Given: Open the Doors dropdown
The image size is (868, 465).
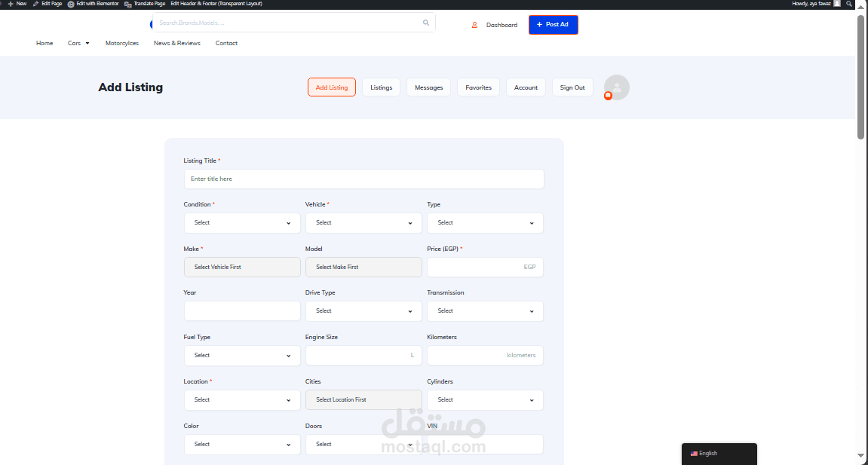Looking at the screenshot, I should click(363, 445).
